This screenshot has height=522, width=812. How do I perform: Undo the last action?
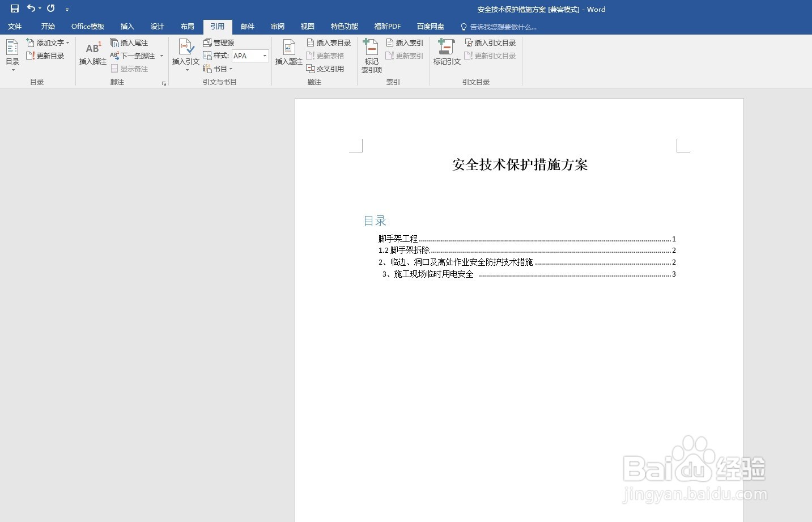coord(31,9)
